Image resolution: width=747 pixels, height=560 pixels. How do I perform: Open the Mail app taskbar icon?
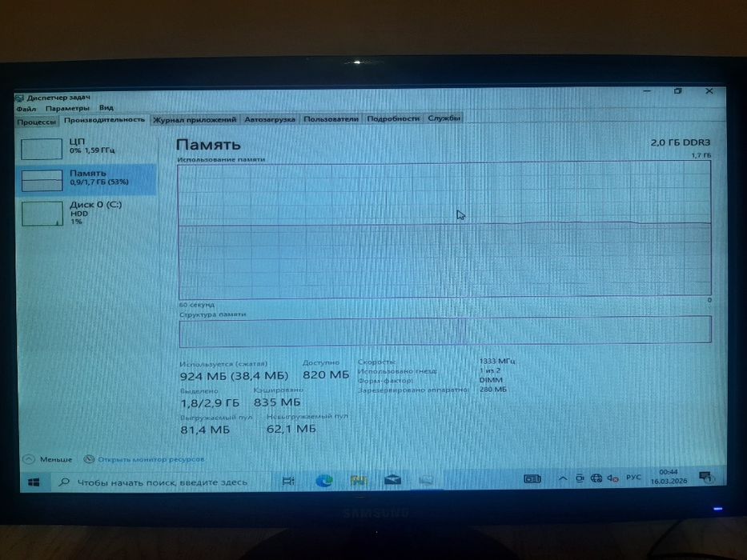(x=392, y=479)
